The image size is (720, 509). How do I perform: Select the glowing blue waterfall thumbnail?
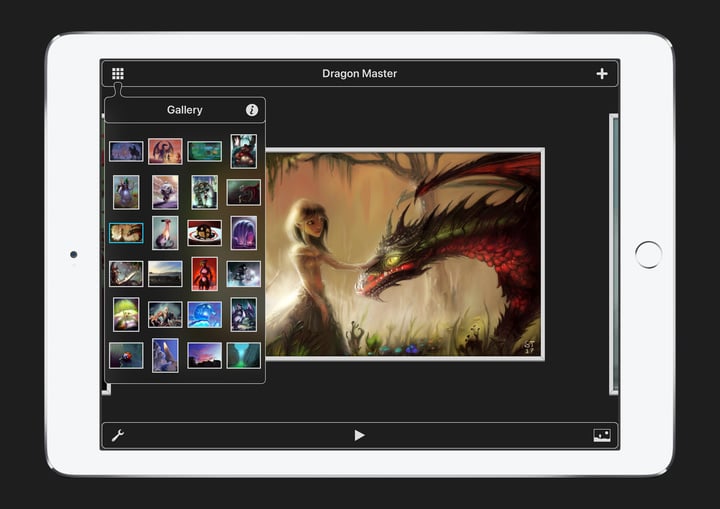tap(243, 356)
